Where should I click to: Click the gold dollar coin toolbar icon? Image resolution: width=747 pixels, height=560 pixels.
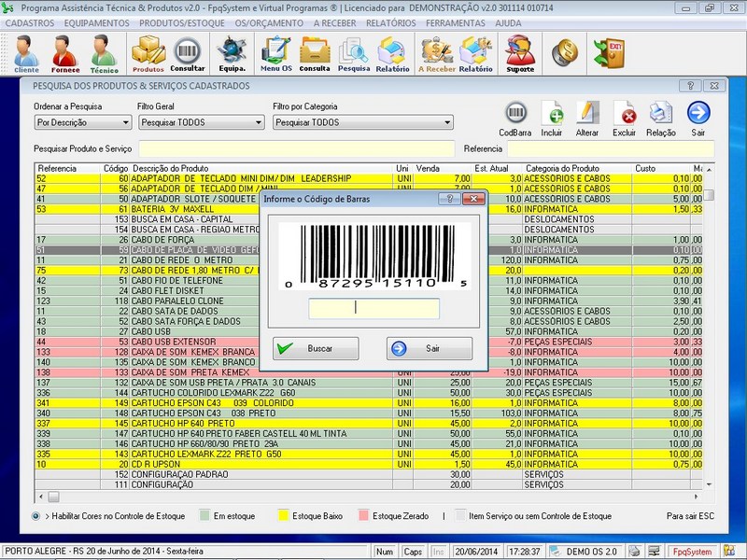click(x=565, y=52)
